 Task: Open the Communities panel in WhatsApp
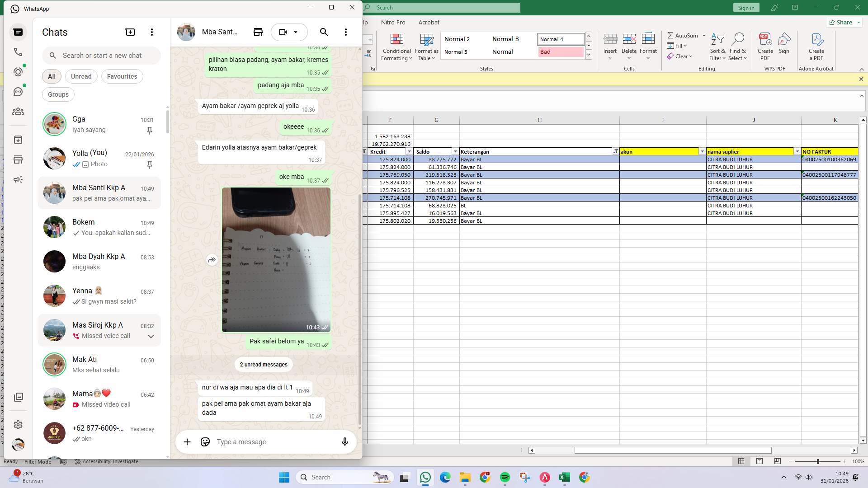tap(18, 112)
